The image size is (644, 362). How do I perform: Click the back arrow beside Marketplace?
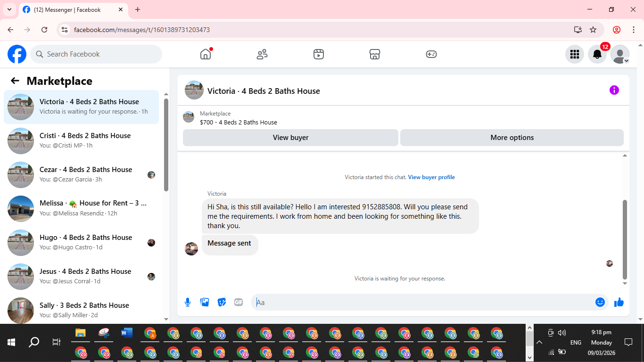click(15, 81)
